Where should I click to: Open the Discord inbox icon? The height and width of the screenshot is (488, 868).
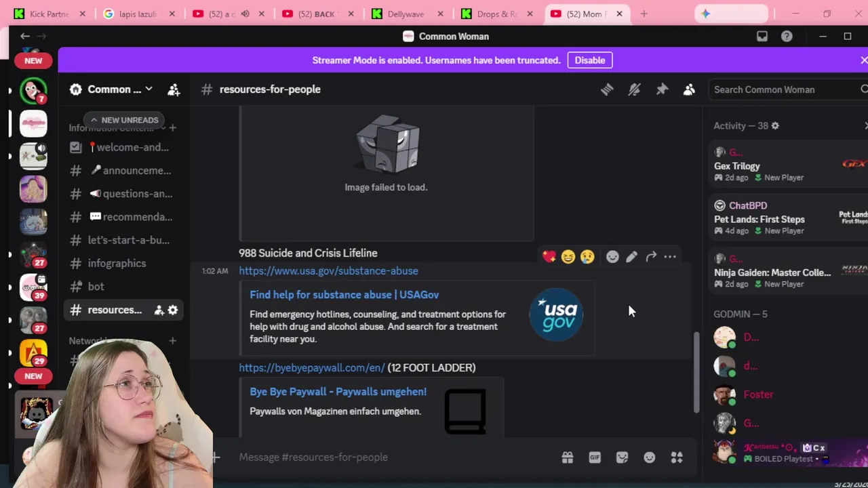762,37
